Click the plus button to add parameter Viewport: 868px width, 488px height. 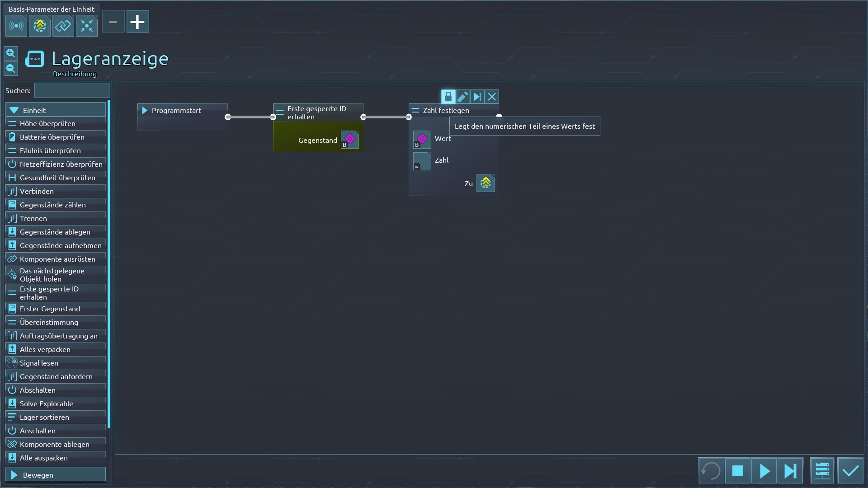(137, 22)
